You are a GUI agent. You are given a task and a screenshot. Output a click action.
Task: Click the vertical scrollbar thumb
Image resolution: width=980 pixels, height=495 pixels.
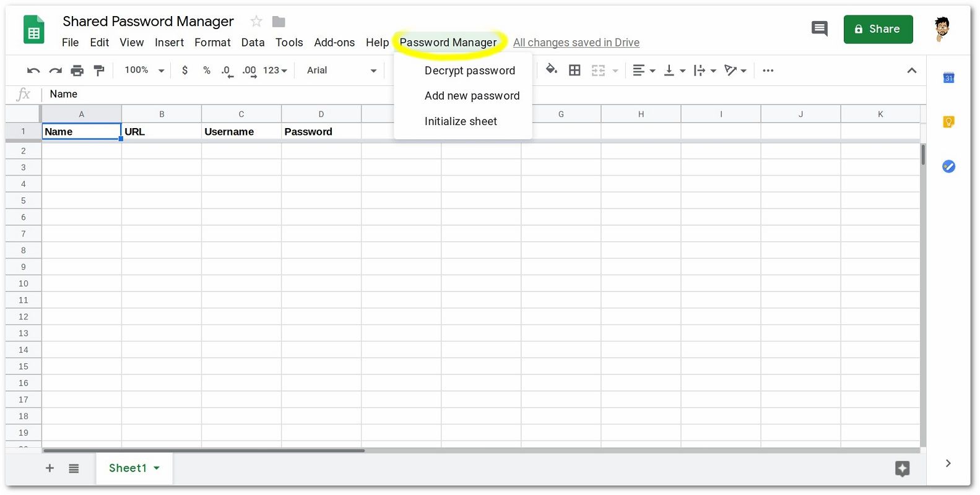(923, 155)
